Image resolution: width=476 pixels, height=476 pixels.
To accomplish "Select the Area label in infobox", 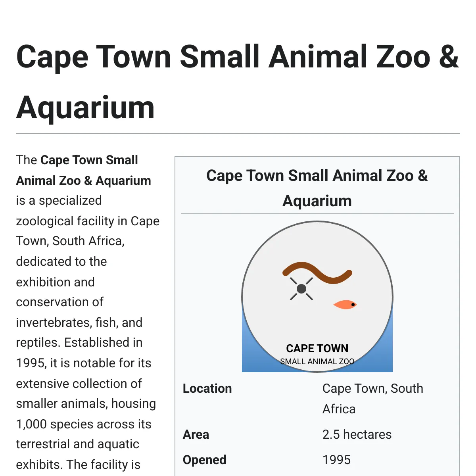I will [x=196, y=434].
